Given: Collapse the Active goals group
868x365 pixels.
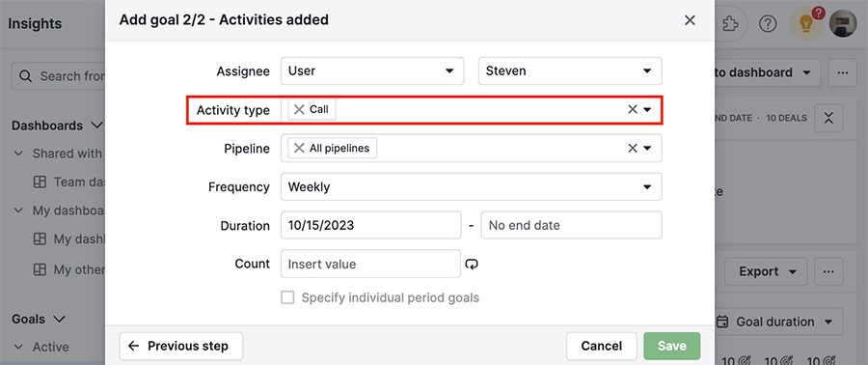Looking at the screenshot, I should pos(19,347).
